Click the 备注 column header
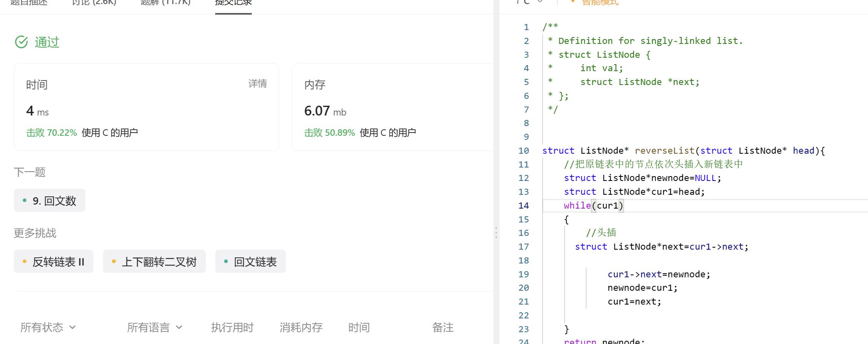This screenshot has height=344, width=868. click(443, 327)
